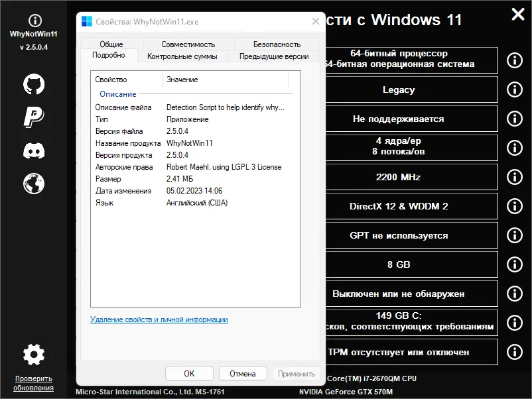Viewport: 532px width, 399px height.
Task: Click the Legacy result box
Action: pyautogui.click(x=411, y=89)
